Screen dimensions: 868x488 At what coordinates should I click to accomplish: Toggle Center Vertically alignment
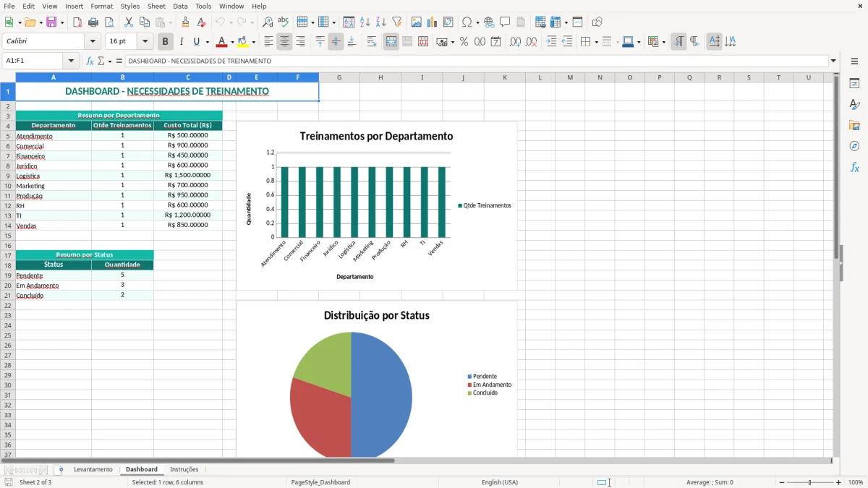coord(336,42)
